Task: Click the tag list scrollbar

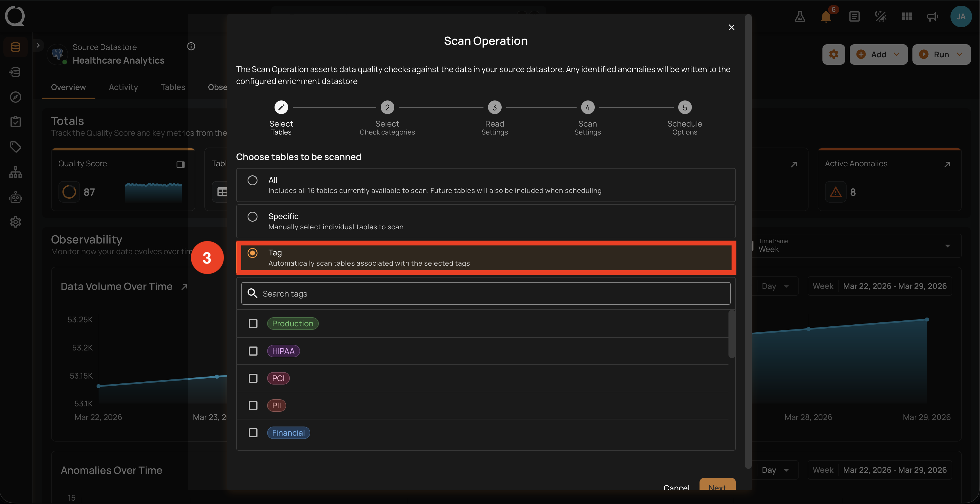Action: click(x=731, y=334)
